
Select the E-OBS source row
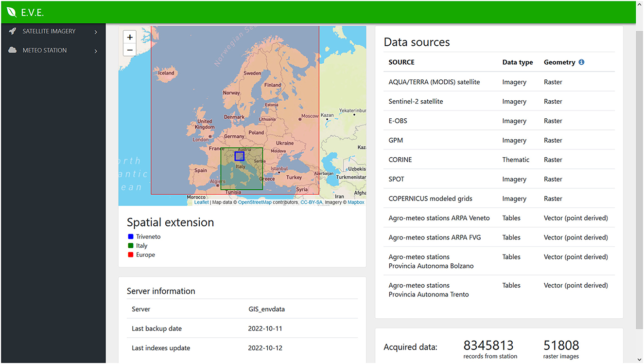(x=499, y=121)
